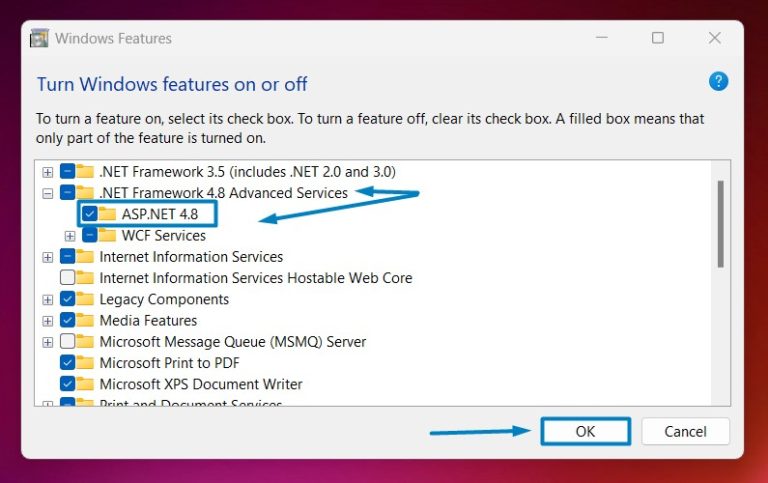This screenshot has height=483, width=768.
Task: Click the blue help question mark icon
Action: pyautogui.click(x=718, y=81)
